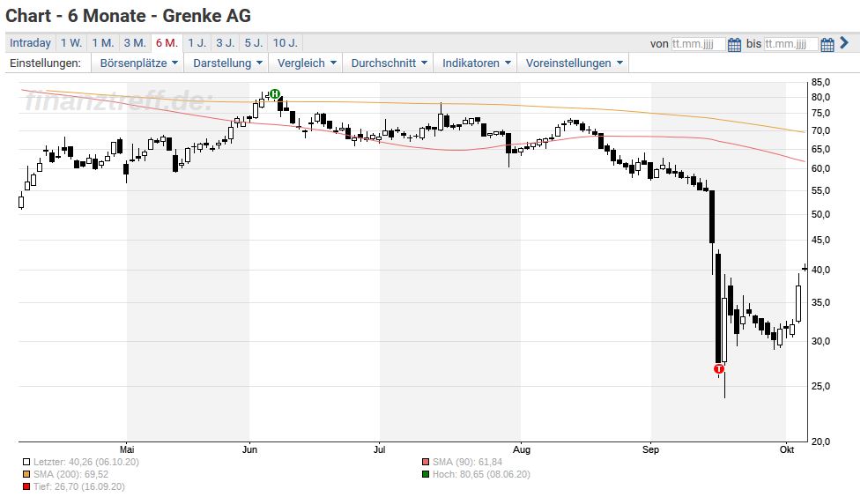The height and width of the screenshot is (497, 868).
Task: Open the Darstellung dropdown
Action: 227,63
